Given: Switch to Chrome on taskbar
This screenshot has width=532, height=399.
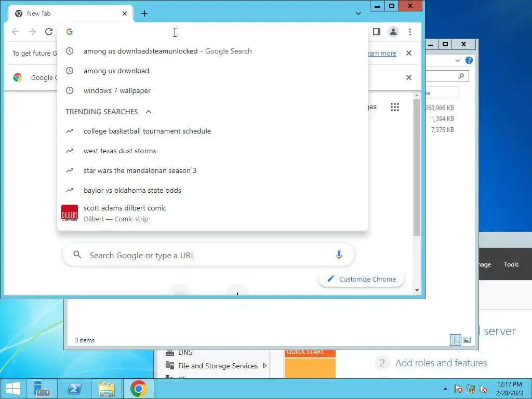Looking at the screenshot, I should tap(138, 389).
